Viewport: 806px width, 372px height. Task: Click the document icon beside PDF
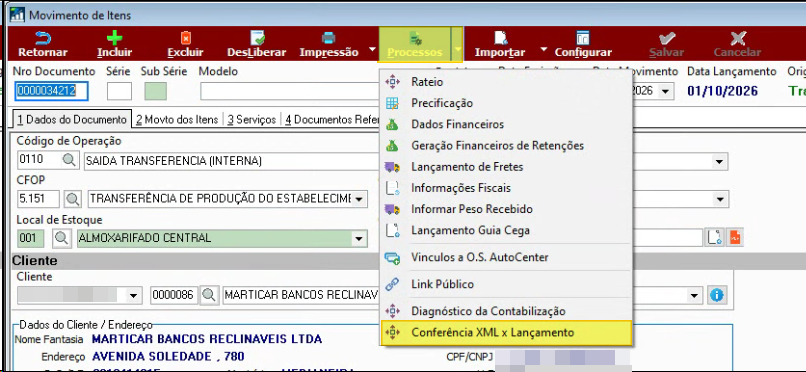pyautogui.click(x=715, y=237)
